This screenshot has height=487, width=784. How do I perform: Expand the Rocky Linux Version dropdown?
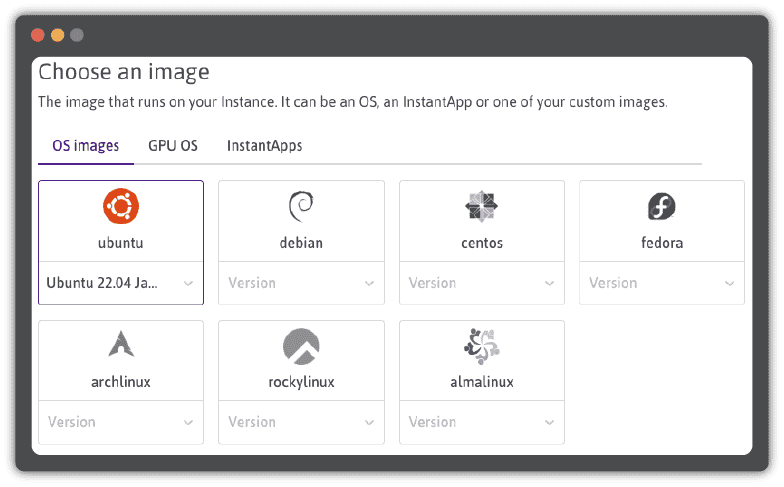click(x=301, y=422)
